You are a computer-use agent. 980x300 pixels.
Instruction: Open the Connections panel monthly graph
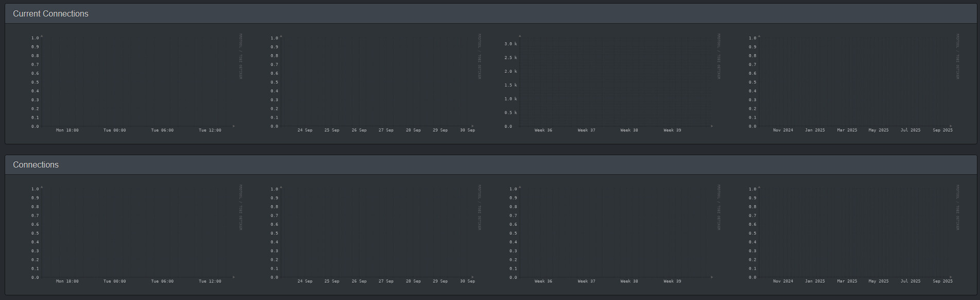tap(615, 232)
